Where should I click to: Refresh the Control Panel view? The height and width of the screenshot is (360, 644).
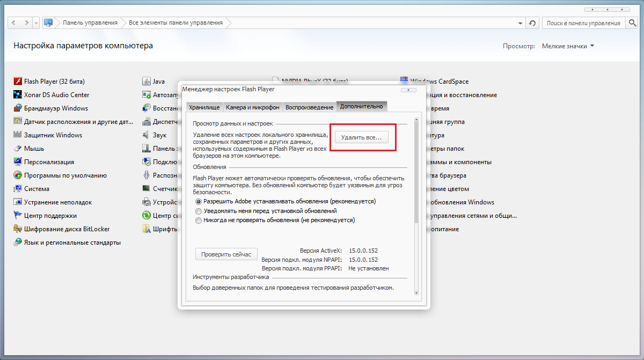pyautogui.click(x=532, y=23)
